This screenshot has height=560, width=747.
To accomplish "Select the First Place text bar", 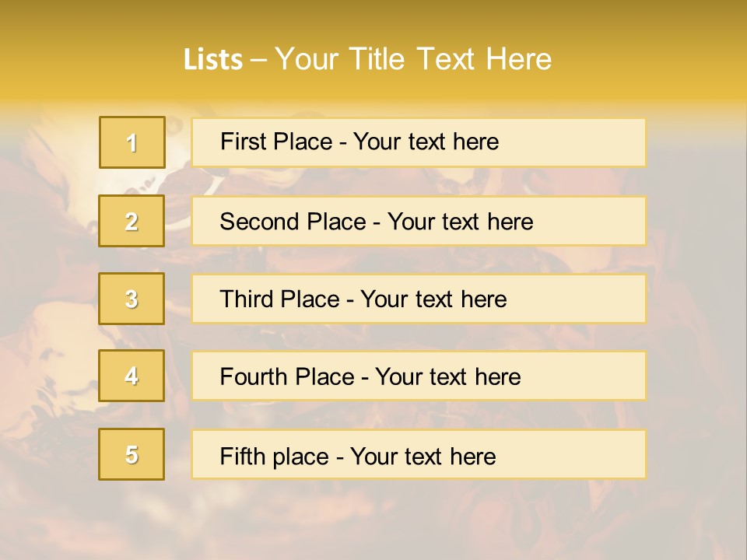I will (x=419, y=142).
